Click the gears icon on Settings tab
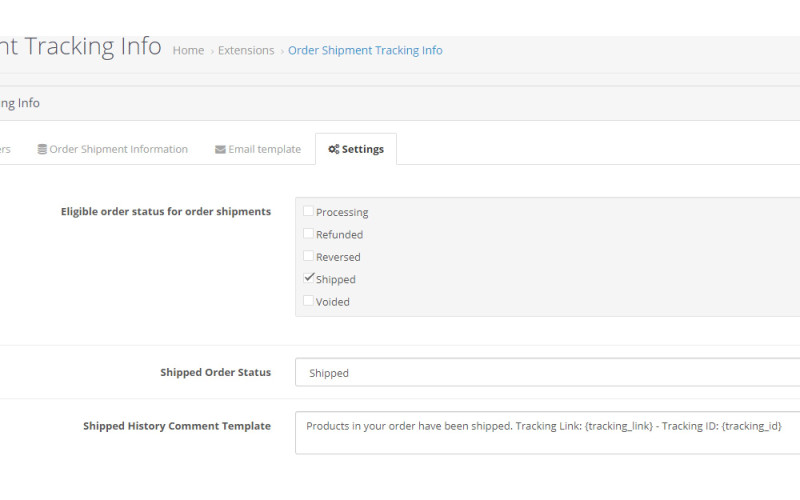800x500 pixels. coord(333,150)
